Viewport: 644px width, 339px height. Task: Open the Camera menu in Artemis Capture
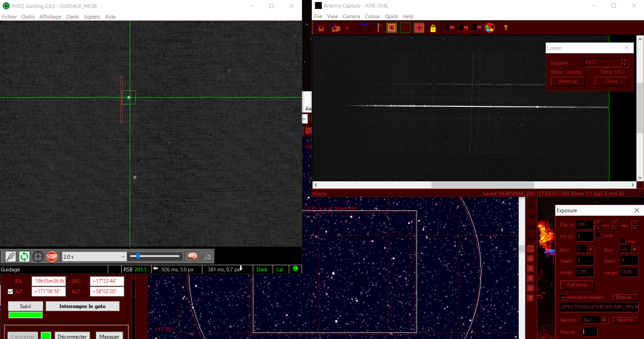pos(351,16)
